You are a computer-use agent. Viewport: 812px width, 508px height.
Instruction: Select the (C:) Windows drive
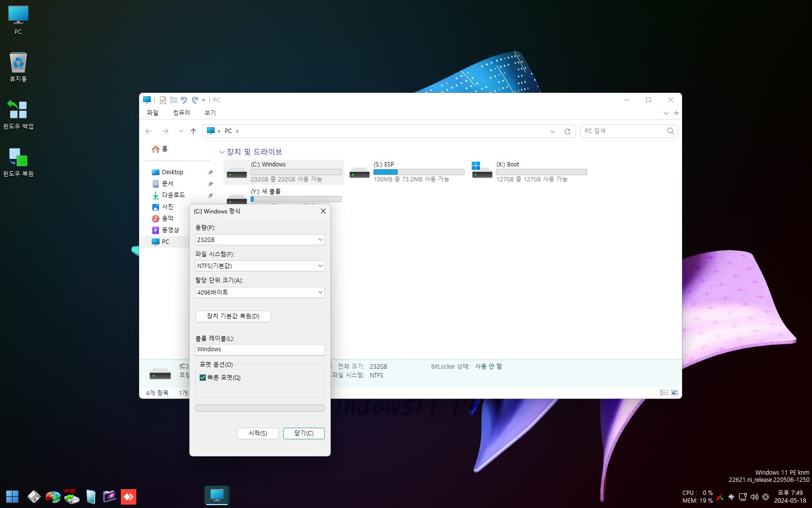click(x=284, y=172)
